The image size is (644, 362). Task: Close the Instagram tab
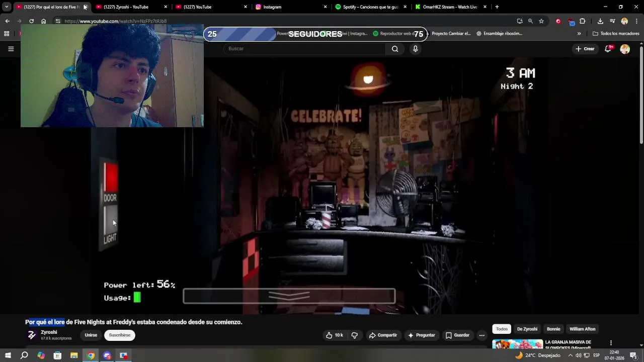pos(325,7)
